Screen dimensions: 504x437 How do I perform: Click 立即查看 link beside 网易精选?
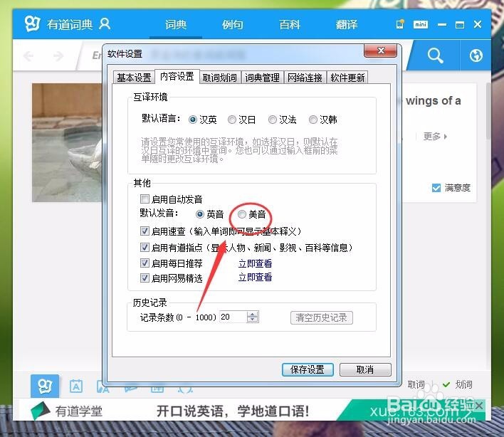pyautogui.click(x=256, y=277)
